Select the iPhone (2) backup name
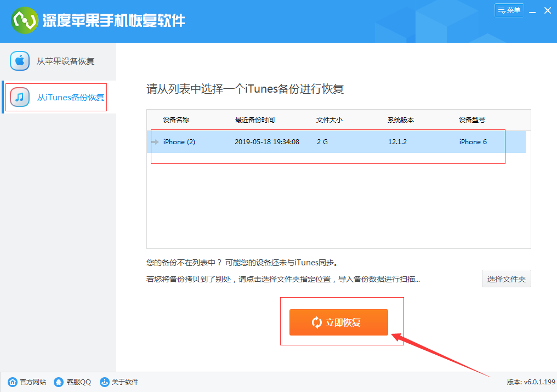Image resolution: width=557 pixels, height=392 pixels. coord(179,142)
